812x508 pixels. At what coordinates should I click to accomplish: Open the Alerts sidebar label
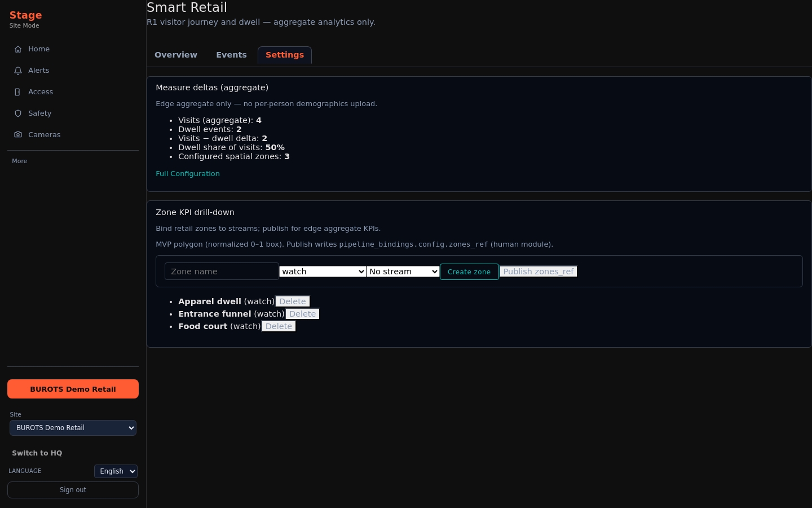pos(39,71)
